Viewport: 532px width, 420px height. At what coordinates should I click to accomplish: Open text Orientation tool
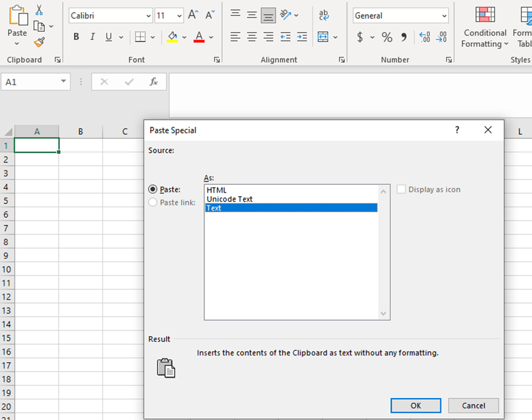pyautogui.click(x=286, y=15)
